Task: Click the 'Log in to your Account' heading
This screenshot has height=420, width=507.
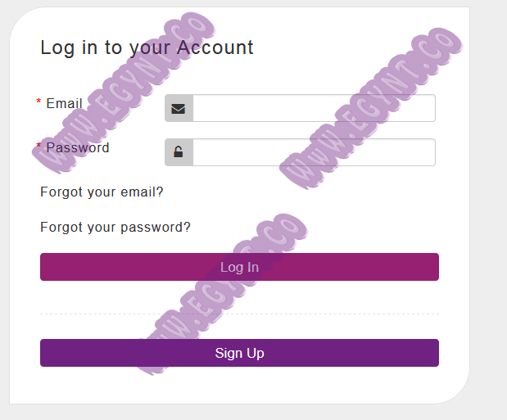Action: [x=147, y=47]
